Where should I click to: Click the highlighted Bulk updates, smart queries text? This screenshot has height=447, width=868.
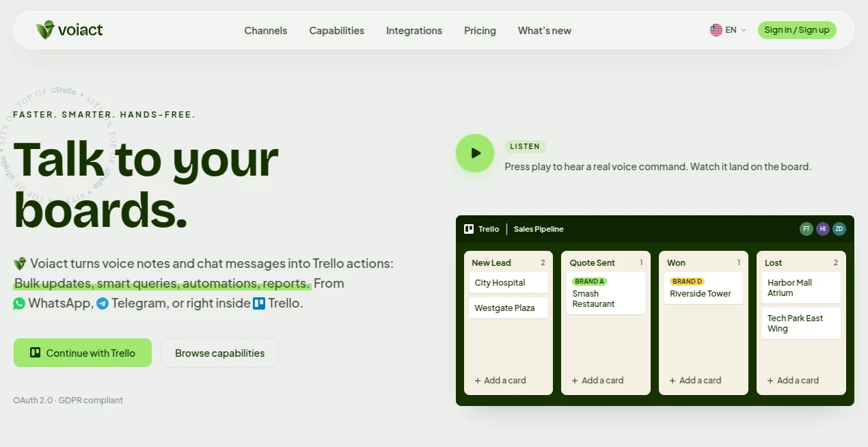click(x=163, y=283)
